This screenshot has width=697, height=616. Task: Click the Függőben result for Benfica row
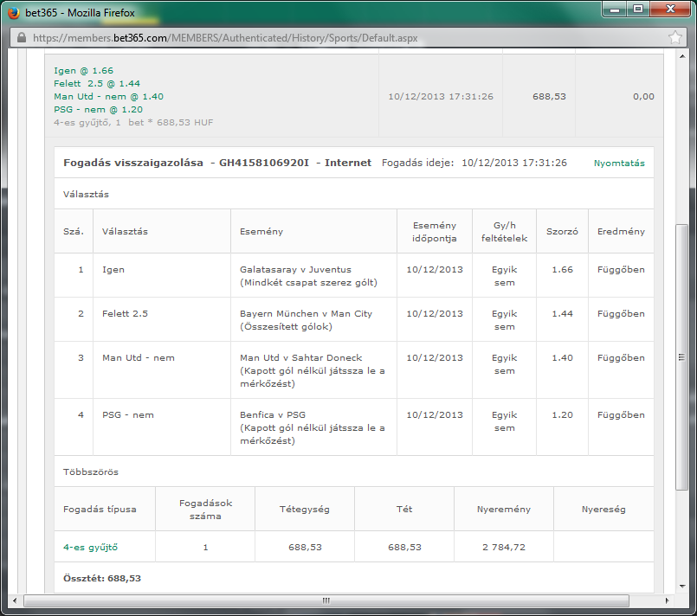(x=621, y=414)
